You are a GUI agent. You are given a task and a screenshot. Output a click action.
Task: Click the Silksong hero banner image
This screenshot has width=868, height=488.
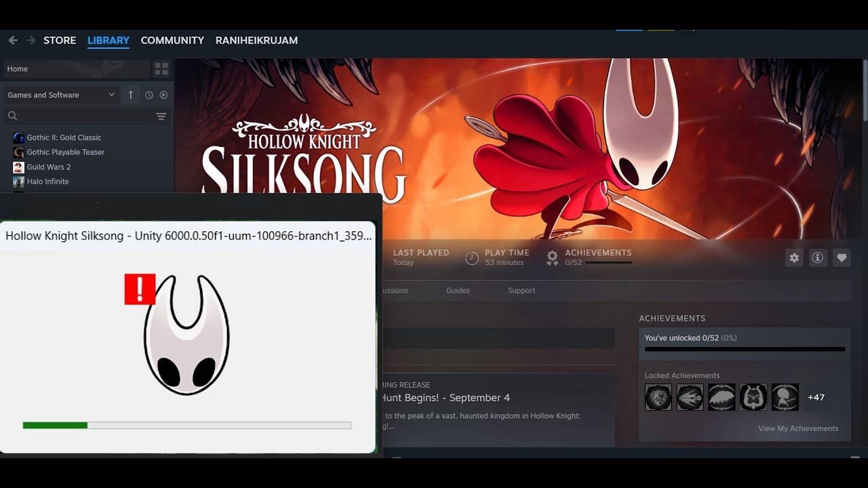(x=518, y=148)
